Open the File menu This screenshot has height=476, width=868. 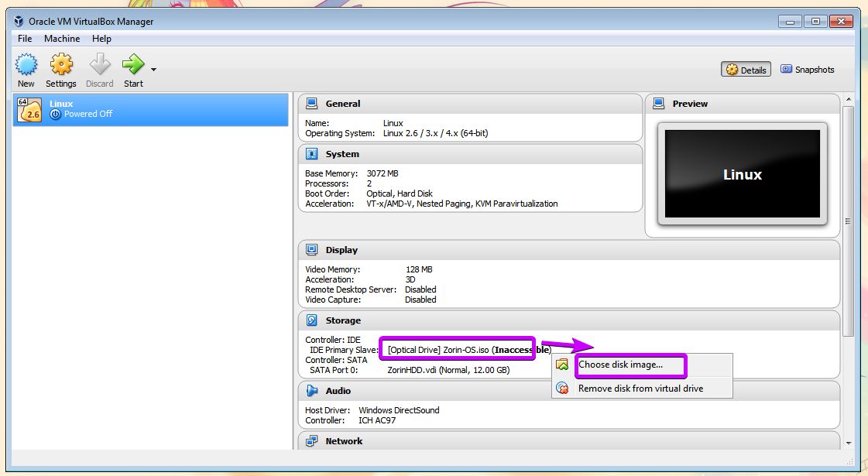click(24, 38)
